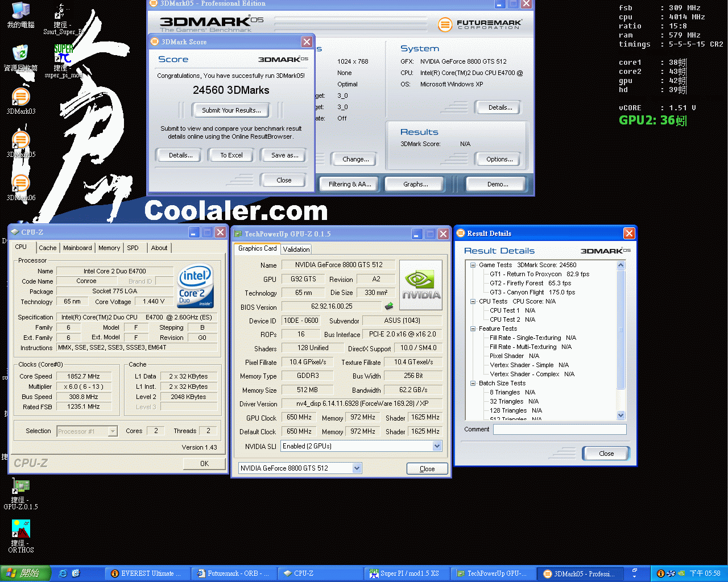The image size is (728, 582).
Task: Launch the 3DMark05 desktop shortcut
Action: [x=20, y=144]
